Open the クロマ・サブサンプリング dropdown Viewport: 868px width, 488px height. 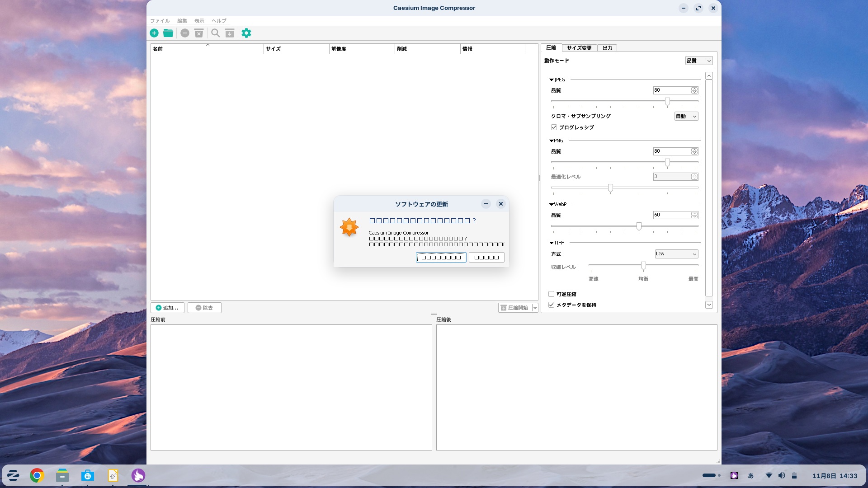pos(686,116)
